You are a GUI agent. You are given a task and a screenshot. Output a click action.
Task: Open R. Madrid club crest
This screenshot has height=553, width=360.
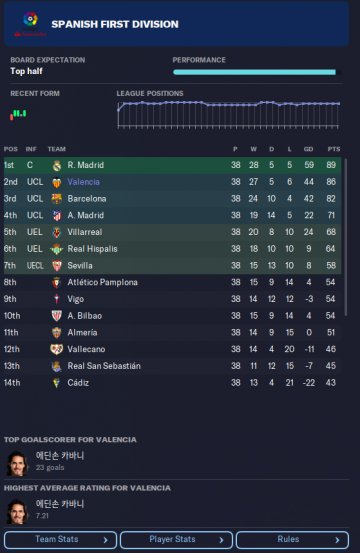pos(56,165)
